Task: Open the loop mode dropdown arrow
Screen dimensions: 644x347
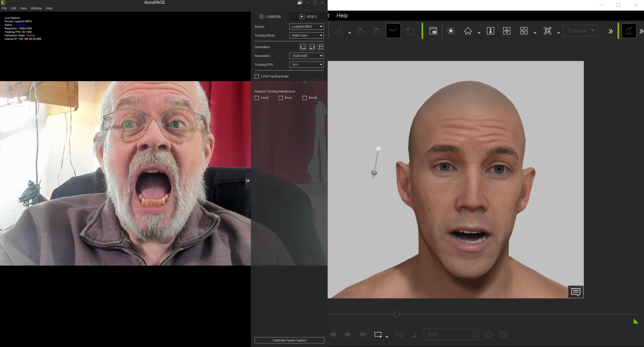Action: (387, 337)
